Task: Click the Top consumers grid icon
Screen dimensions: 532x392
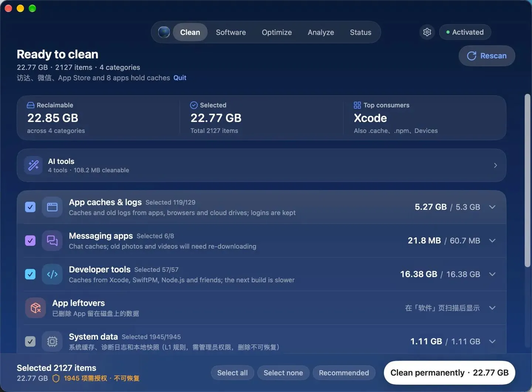Action: pos(357,105)
